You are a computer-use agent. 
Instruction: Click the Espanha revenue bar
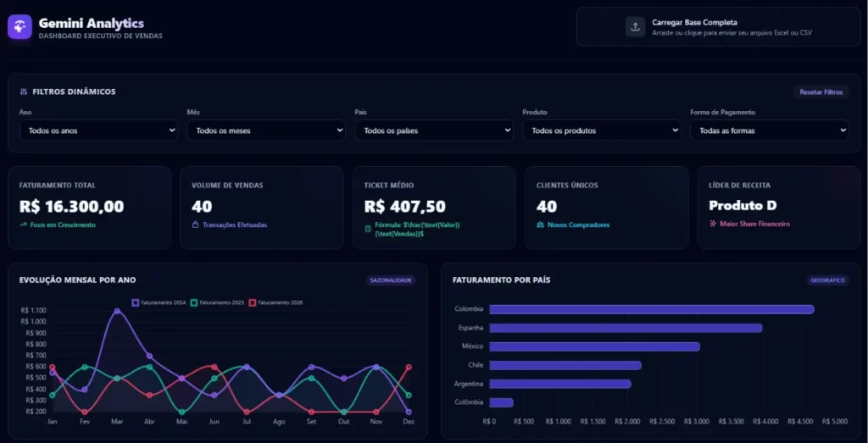pos(626,328)
